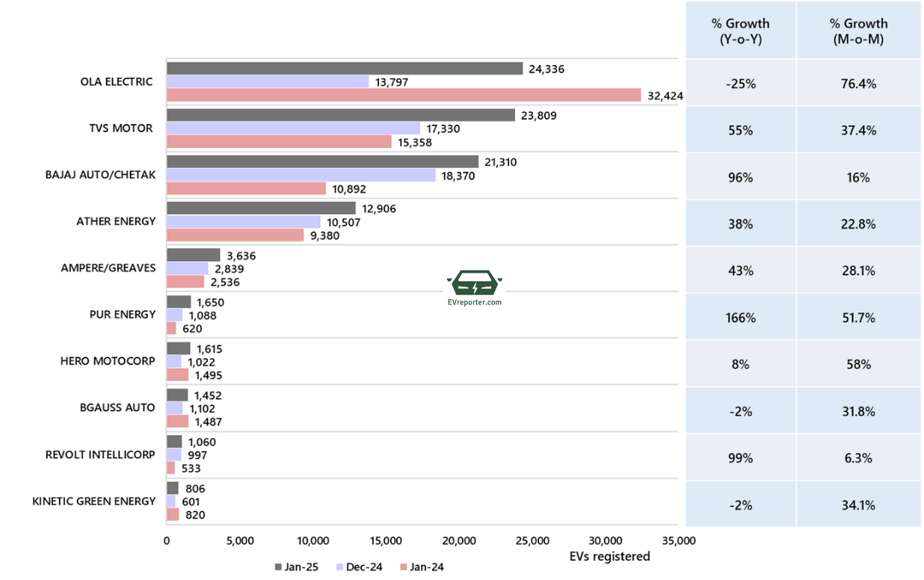Click the 16% M-o-M cell for Bajaj
The width and height of the screenshot is (924, 580).
click(858, 177)
